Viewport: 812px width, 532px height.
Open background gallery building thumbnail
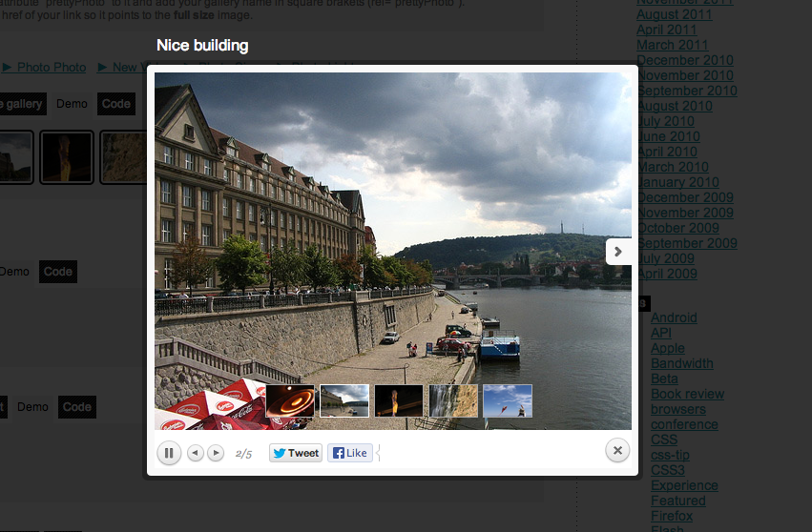[15, 157]
